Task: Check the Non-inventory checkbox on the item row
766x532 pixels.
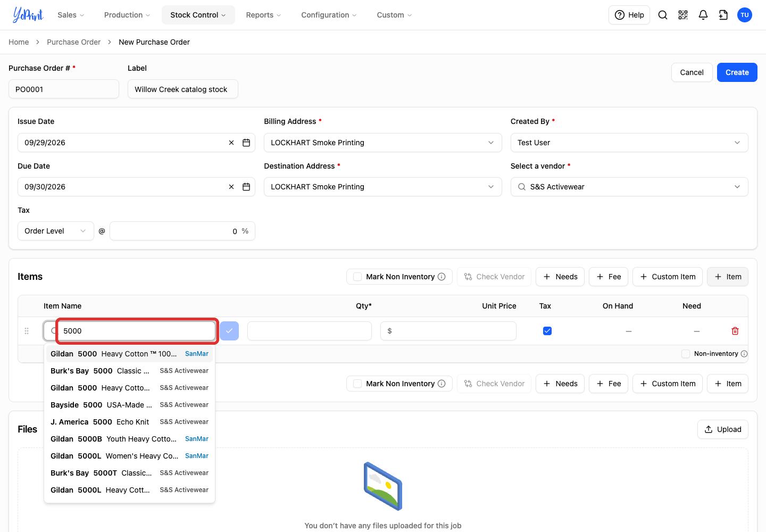Action: (x=686, y=354)
